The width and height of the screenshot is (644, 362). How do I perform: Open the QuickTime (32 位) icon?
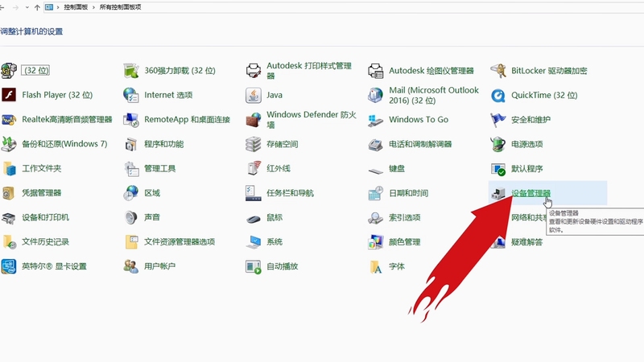point(498,96)
